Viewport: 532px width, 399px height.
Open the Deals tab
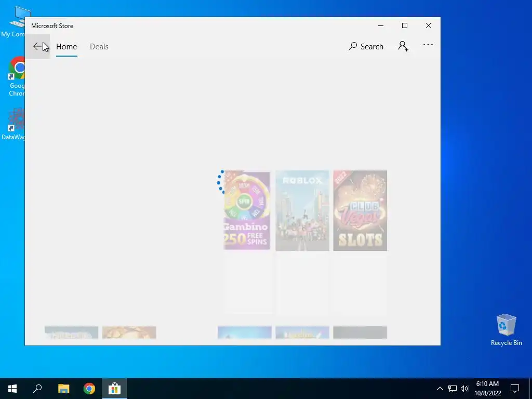(x=99, y=46)
